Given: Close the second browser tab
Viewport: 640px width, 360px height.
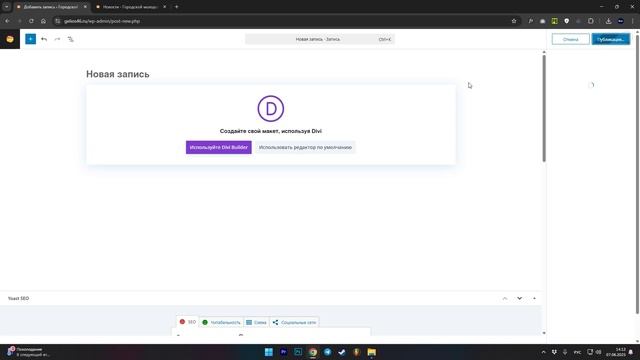Looking at the screenshot, I should (x=164, y=7).
